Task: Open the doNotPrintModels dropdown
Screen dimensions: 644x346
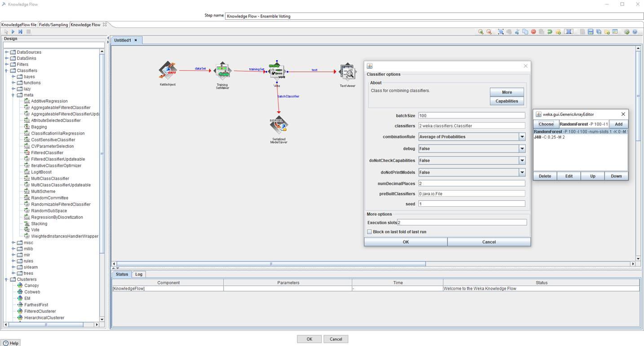Action: (x=522, y=172)
